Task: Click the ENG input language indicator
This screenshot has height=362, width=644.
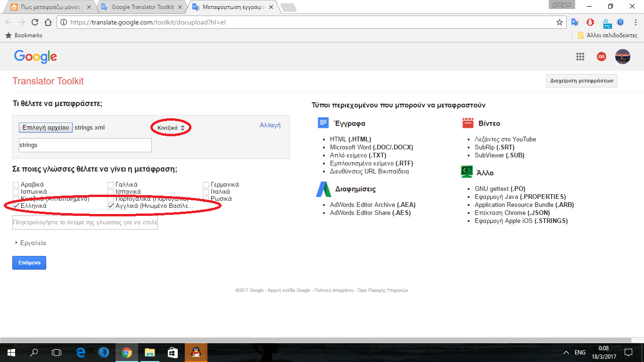Action: pos(580,353)
